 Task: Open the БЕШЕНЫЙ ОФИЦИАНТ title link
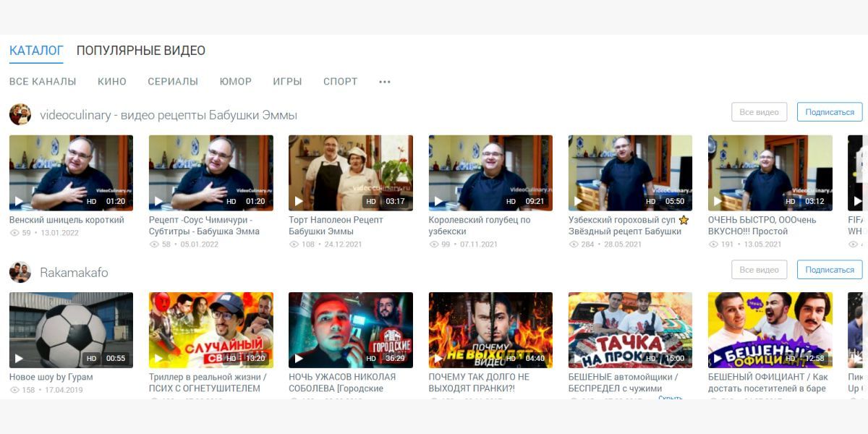pos(768,383)
